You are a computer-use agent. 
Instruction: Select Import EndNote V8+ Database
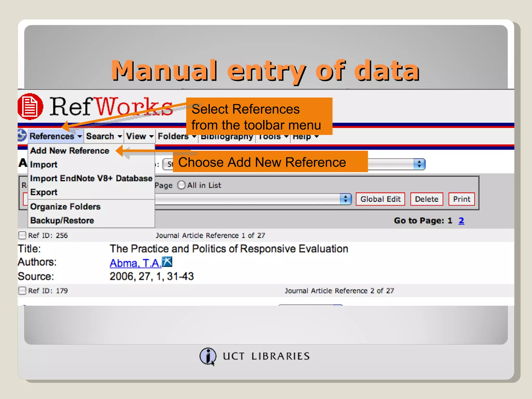[x=91, y=178]
